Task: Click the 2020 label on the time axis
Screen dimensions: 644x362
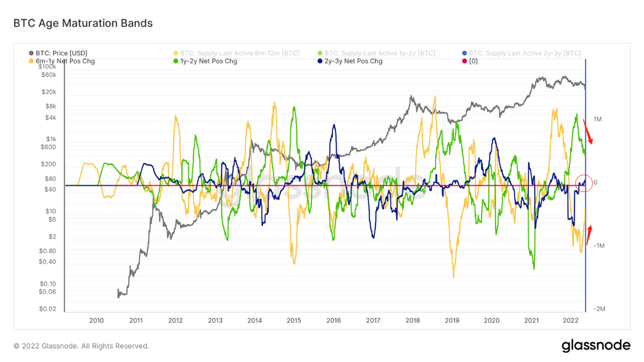Action: 491,320
